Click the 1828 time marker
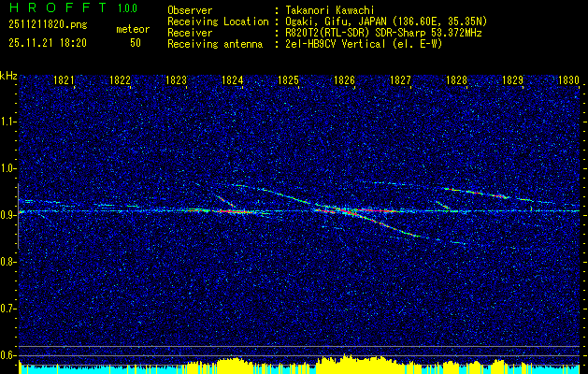588x374 pixels. tap(457, 80)
